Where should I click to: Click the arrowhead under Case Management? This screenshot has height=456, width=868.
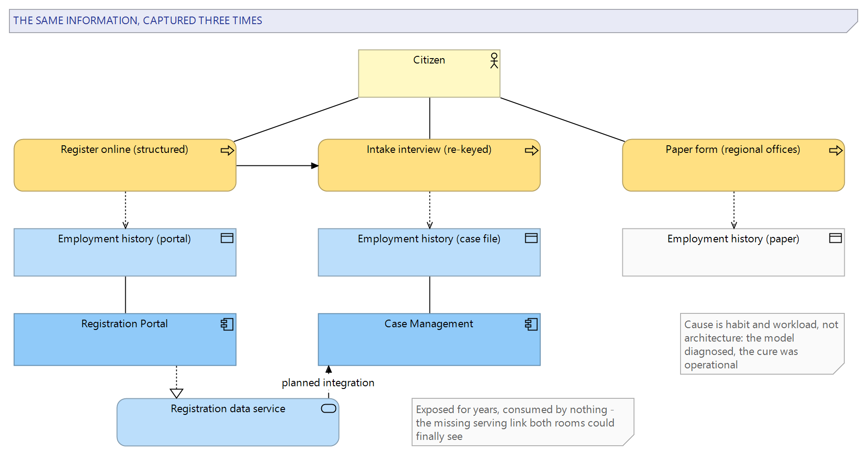329,369
